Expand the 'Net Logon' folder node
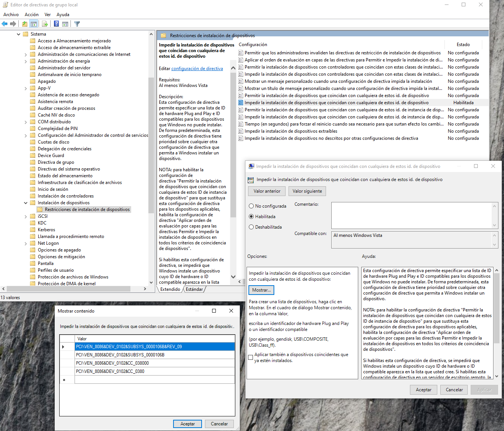 [x=26, y=243]
